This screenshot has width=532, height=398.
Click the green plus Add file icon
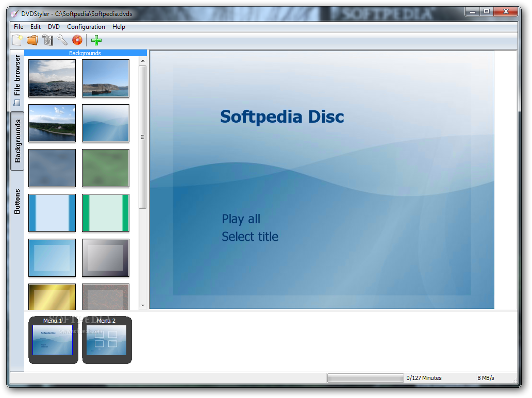pyautogui.click(x=96, y=40)
